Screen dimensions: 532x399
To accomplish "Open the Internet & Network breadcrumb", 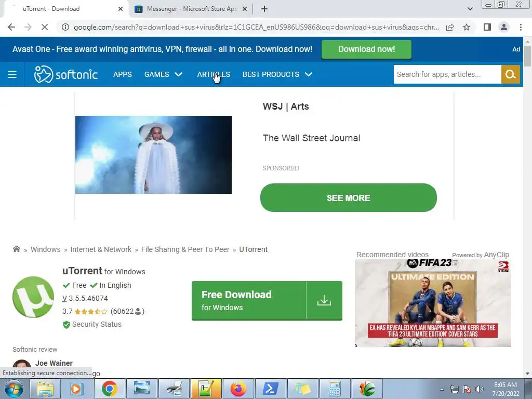I will pyautogui.click(x=101, y=249).
